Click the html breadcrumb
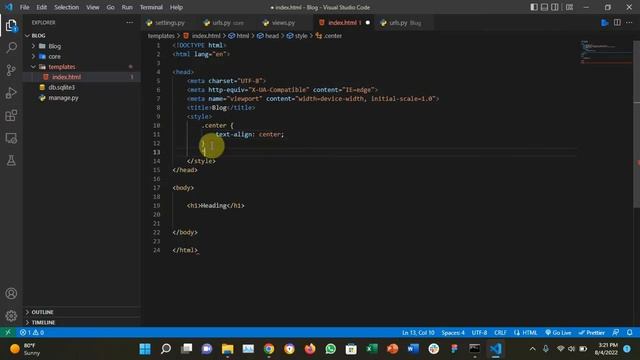The height and width of the screenshot is (360, 640). coord(242,36)
